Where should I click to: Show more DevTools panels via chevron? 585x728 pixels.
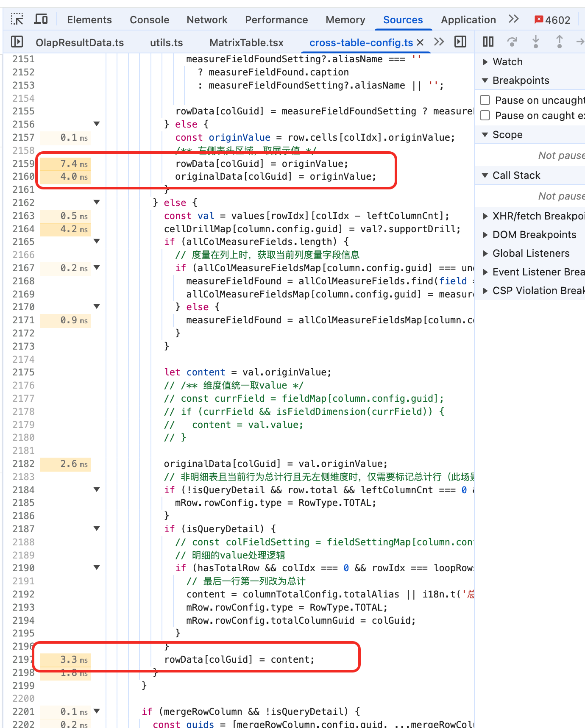click(x=514, y=19)
